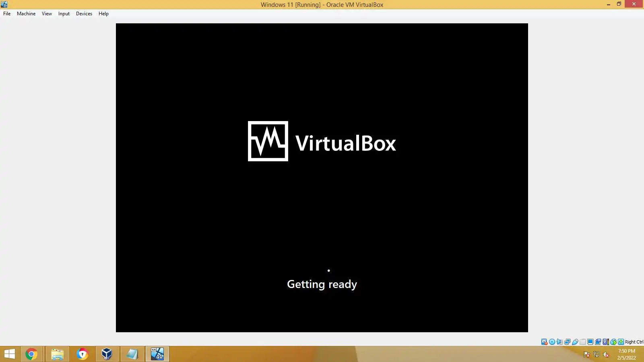Viewport: 644px width, 362px height.
Task: Restore down the VirtualBox VM window
Action: click(x=619, y=4)
